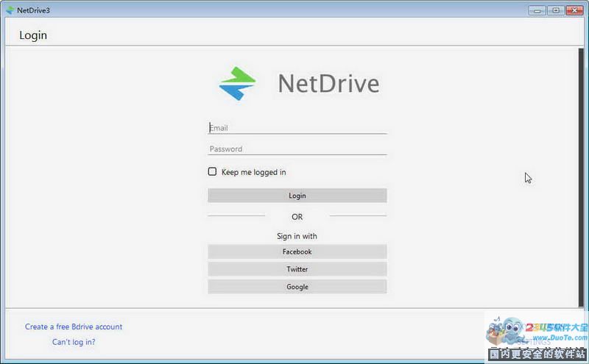Focus the Password field
The height and width of the screenshot is (364, 589).
[297, 149]
